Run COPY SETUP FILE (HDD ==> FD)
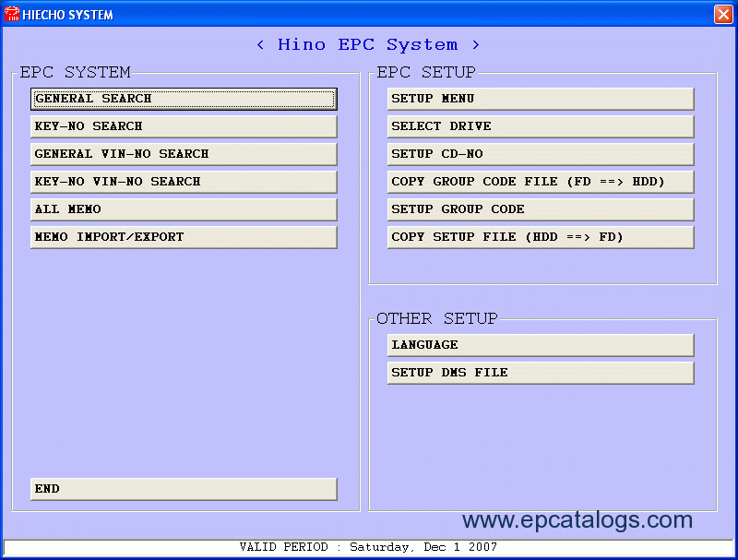The height and width of the screenshot is (560, 738). tap(541, 237)
